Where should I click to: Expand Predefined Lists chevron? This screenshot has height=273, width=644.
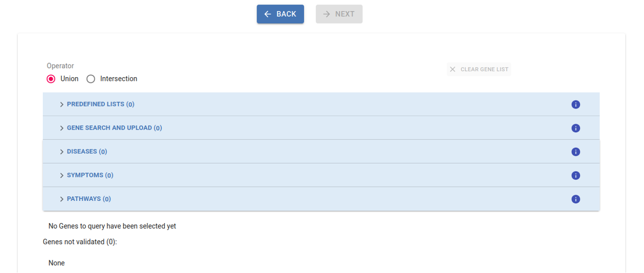coord(62,104)
